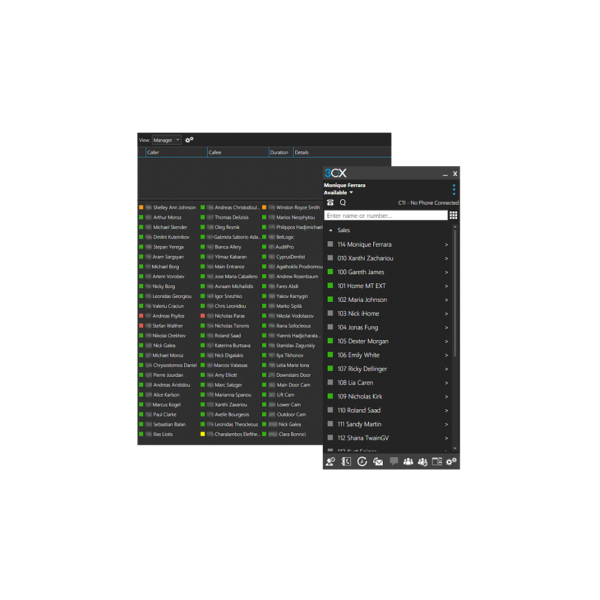Image resolution: width=600 pixels, height=600 pixels.
Task: Click Outdoor Cam extension
Action: coord(291,414)
